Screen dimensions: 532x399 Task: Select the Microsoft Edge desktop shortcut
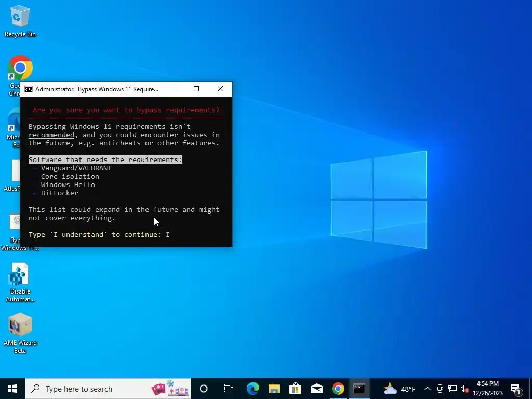(x=14, y=127)
